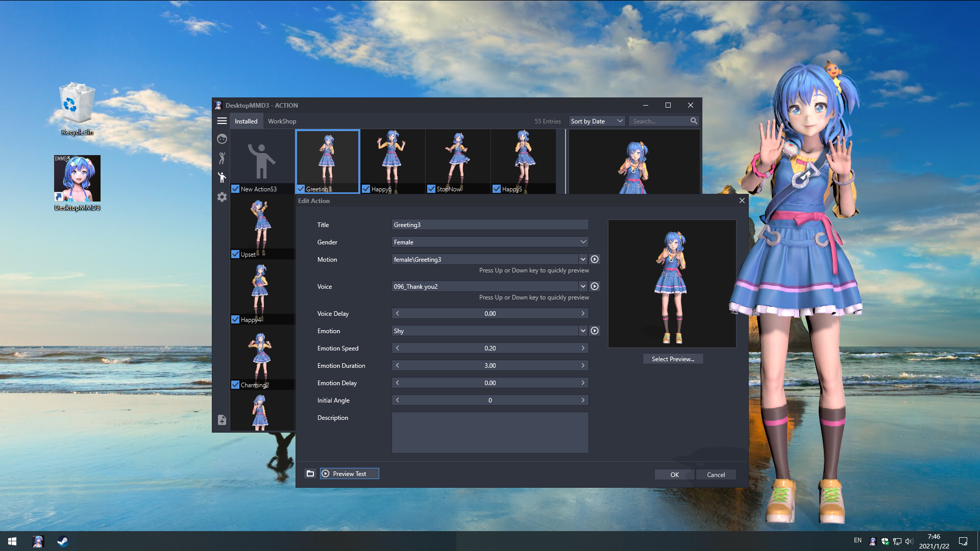This screenshot has height=551, width=980.
Task: Click inside the Description text box
Action: tap(489, 432)
